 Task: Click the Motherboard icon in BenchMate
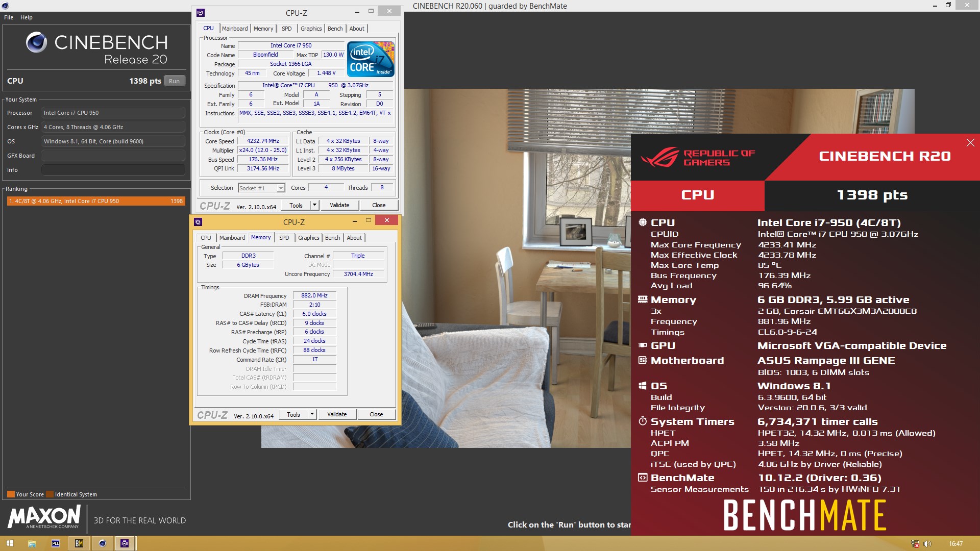click(x=643, y=360)
